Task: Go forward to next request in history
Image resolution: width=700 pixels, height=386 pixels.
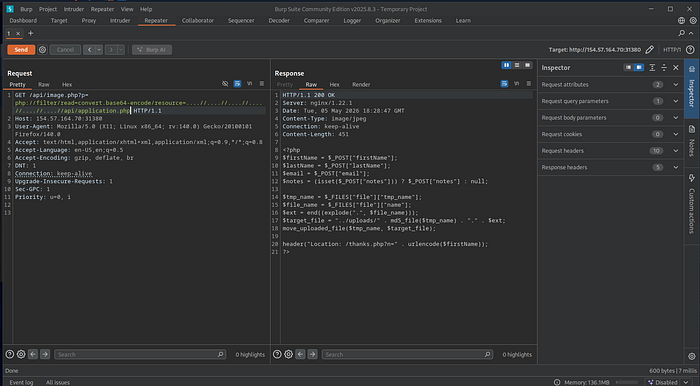Action: coord(111,50)
